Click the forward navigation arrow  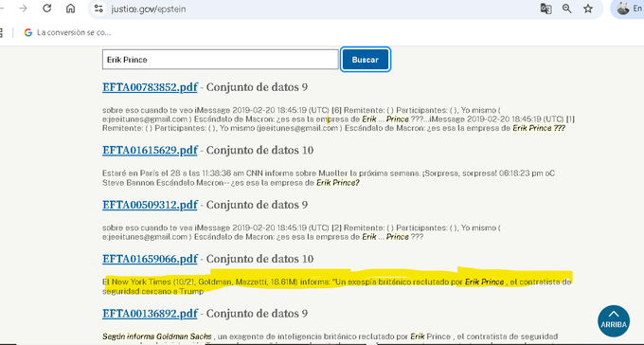23,9
